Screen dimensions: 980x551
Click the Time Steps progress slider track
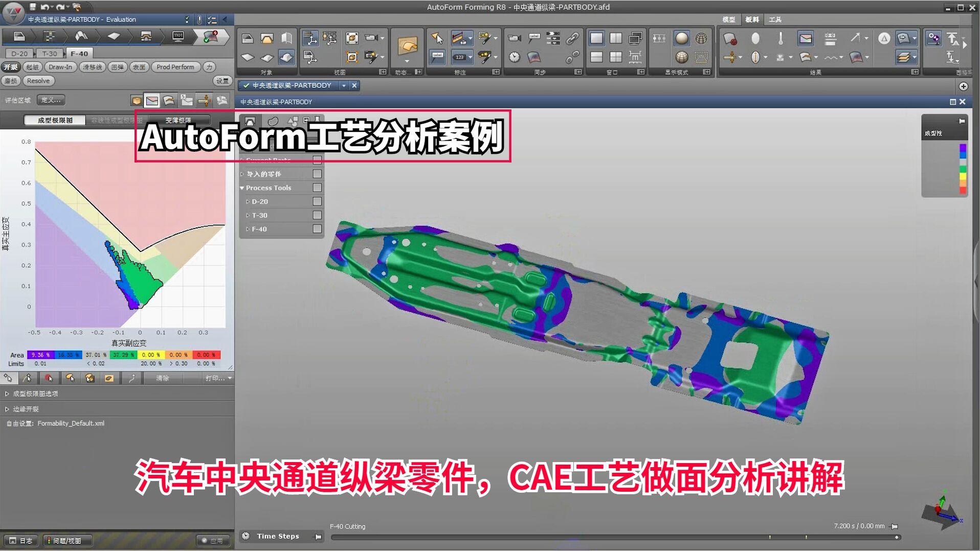[616, 537]
